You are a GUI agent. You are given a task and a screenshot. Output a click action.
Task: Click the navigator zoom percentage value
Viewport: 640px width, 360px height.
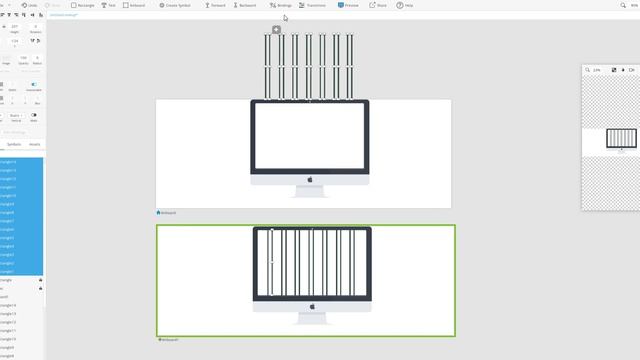pyautogui.click(x=597, y=70)
